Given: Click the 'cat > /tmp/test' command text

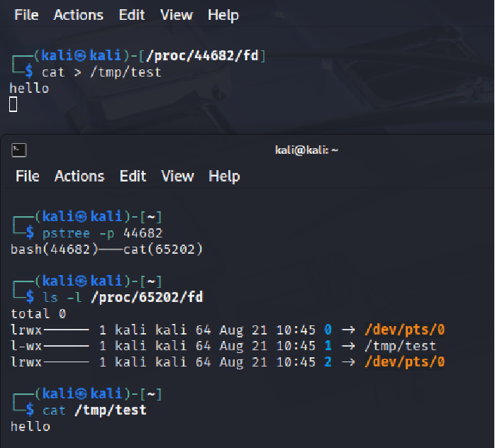Looking at the screenshot, I should pos(101,72).
